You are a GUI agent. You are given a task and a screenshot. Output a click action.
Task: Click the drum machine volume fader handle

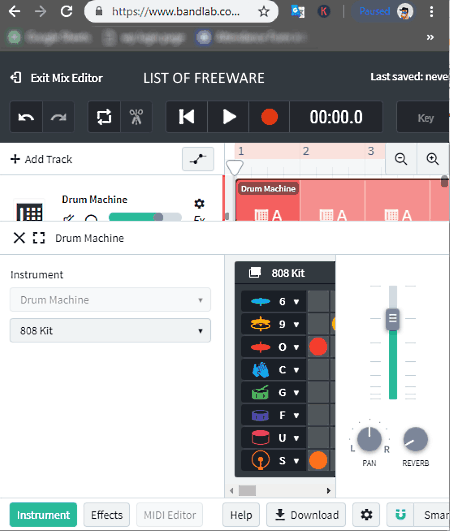(392, 318)
